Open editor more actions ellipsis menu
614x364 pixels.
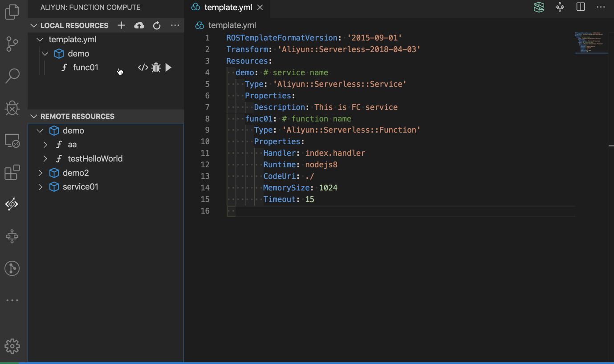601,7
